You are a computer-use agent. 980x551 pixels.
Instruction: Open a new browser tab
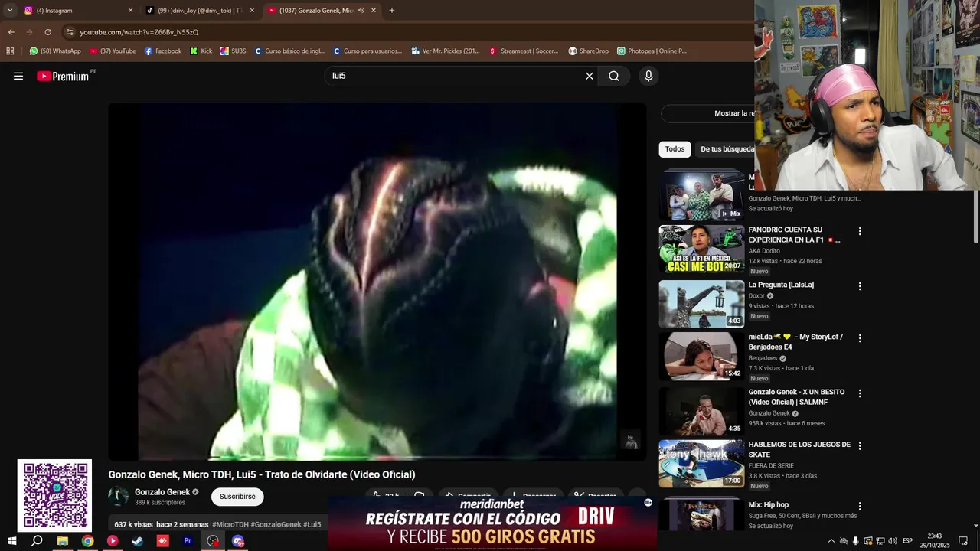click(392, 11)
